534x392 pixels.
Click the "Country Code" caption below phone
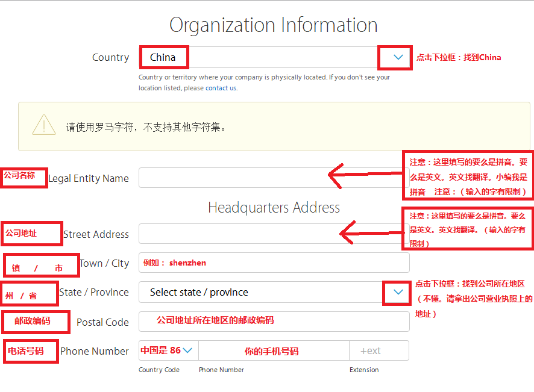tap(159, 370)
